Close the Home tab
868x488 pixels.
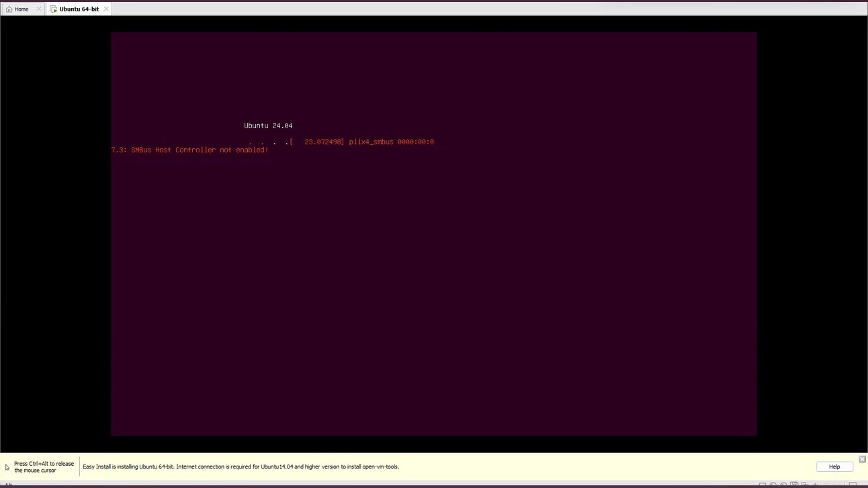click(x=38, y=9)
